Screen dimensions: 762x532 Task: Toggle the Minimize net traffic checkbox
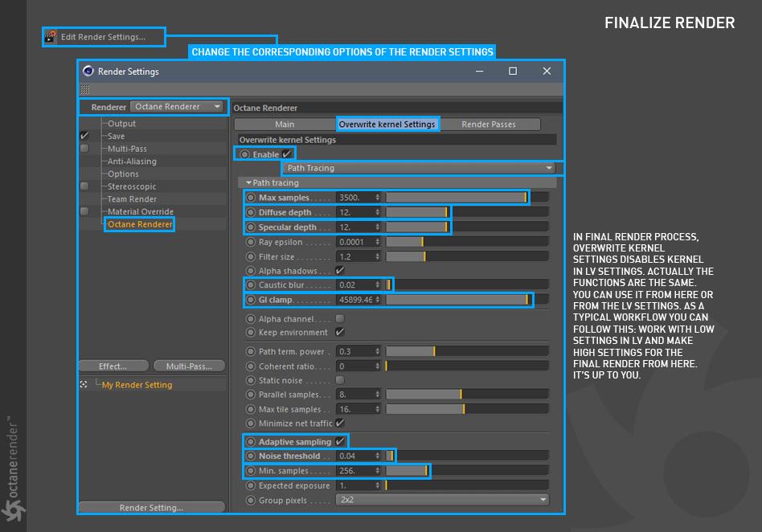tap(340, 423)
